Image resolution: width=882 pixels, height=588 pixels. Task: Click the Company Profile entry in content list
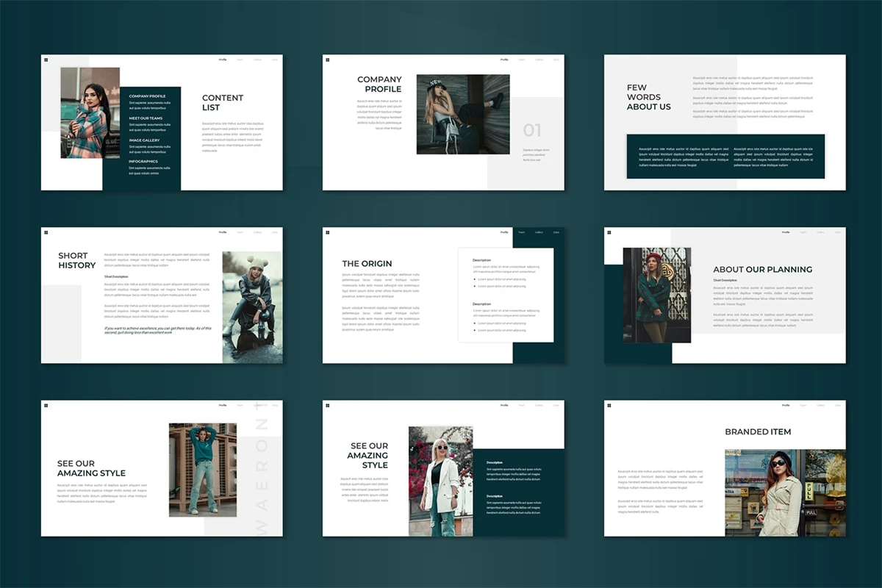tap(147, 96)
